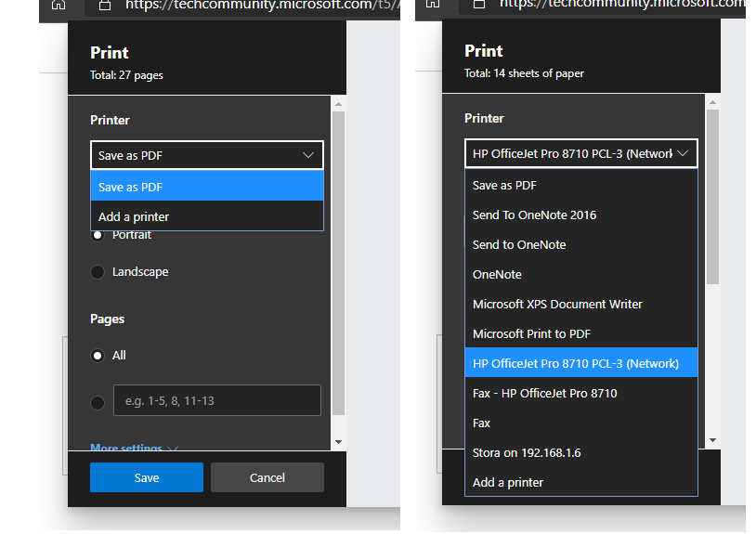
Task: Click scroll up arrow in right print dialog
Action: 712,102
